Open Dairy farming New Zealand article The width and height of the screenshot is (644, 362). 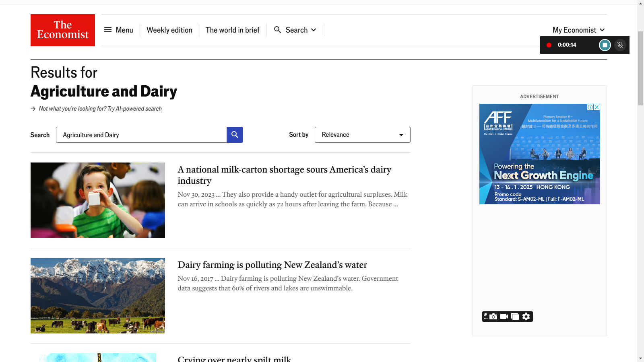click(272, 265)
